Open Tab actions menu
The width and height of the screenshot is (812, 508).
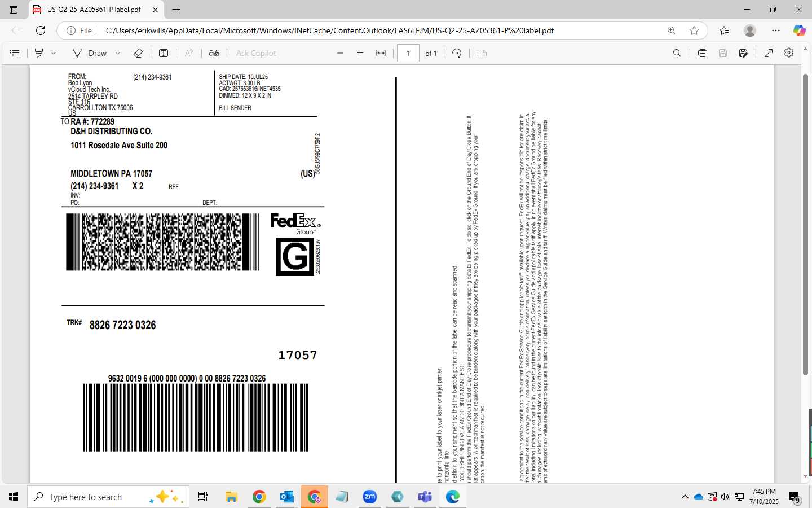(14, 10)
